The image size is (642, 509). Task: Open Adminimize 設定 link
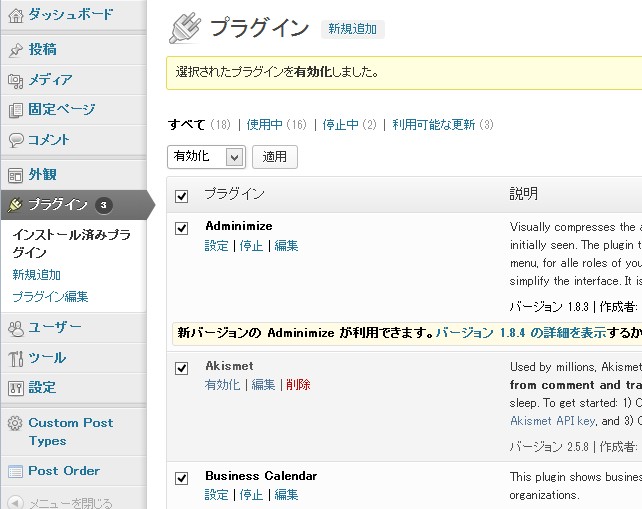tap(217, 246)
